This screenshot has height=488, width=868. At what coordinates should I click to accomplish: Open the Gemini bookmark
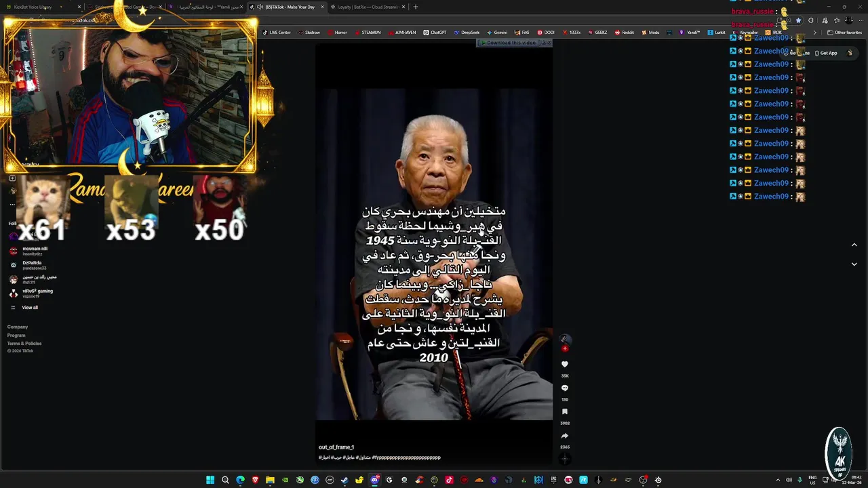pos(496,33)
